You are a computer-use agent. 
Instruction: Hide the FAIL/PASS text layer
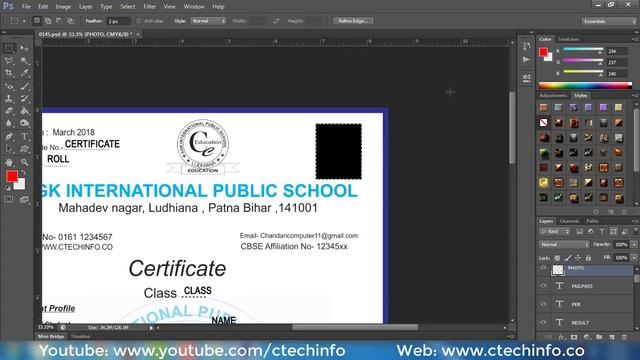(543, 286)
